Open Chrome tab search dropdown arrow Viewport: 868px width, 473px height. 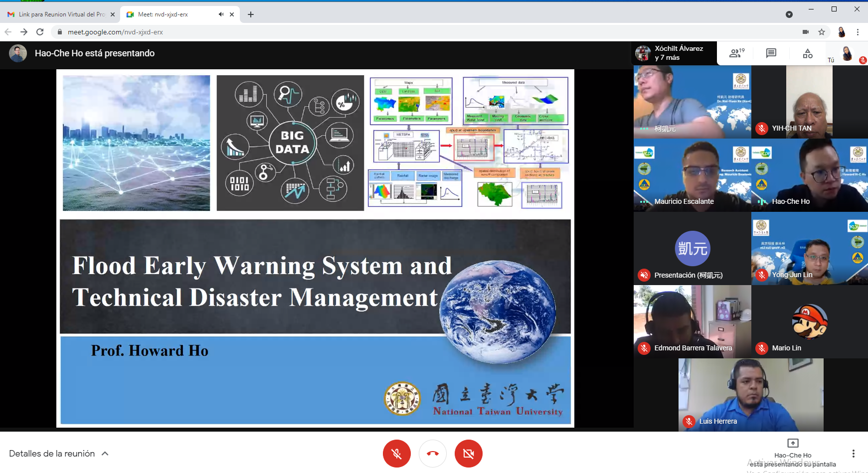pyautogui.click(x=789, y=14)
